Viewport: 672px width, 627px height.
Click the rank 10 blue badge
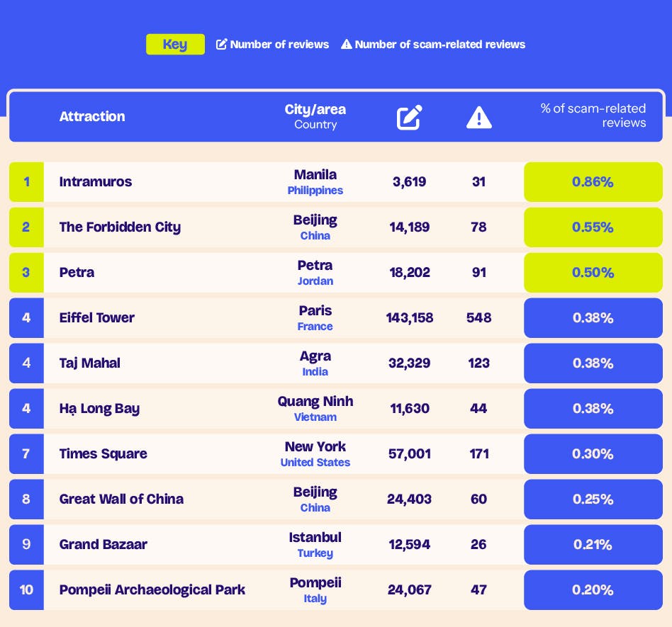(26, 590)
